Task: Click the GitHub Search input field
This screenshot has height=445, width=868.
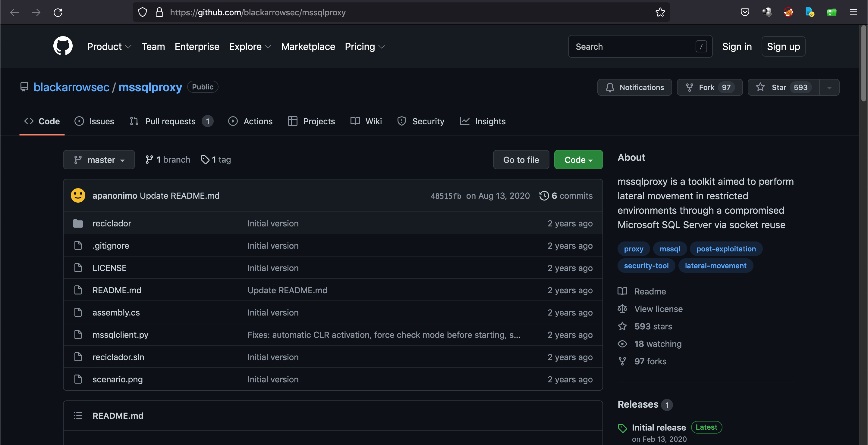Action: [x=640, y=46]
